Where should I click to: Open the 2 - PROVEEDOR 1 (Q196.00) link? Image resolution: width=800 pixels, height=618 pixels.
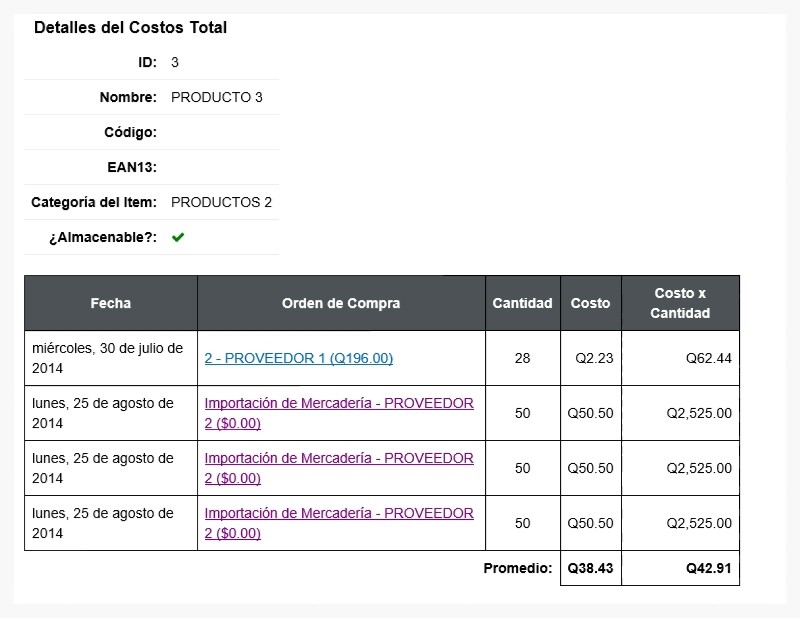point(298,358)
